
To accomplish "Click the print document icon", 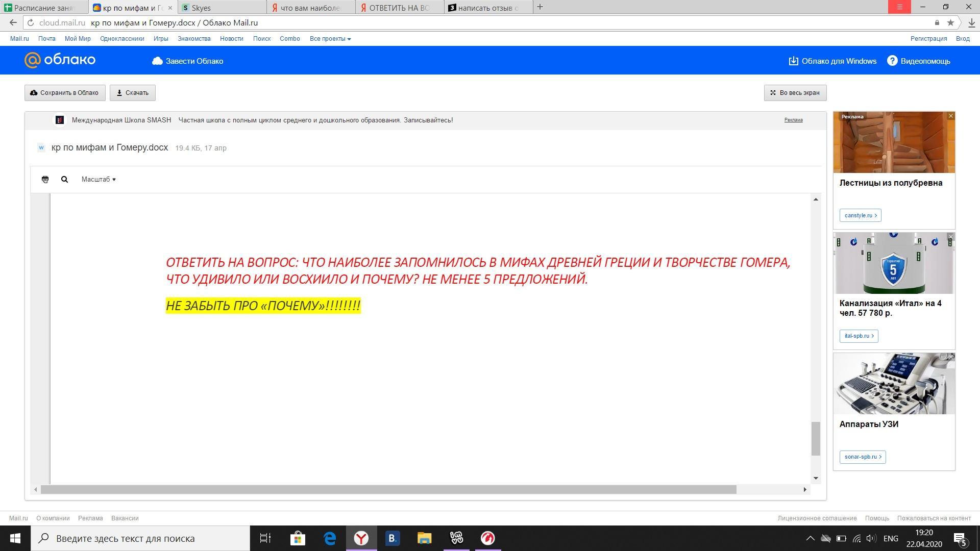I will tap(45, 180).
